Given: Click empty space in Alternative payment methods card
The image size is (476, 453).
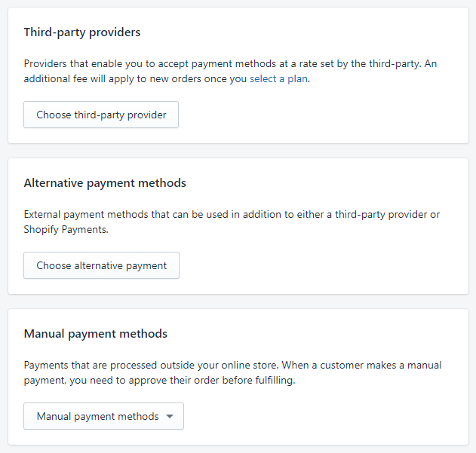Looking at the screenshot, I should click(x=339, y=265).
